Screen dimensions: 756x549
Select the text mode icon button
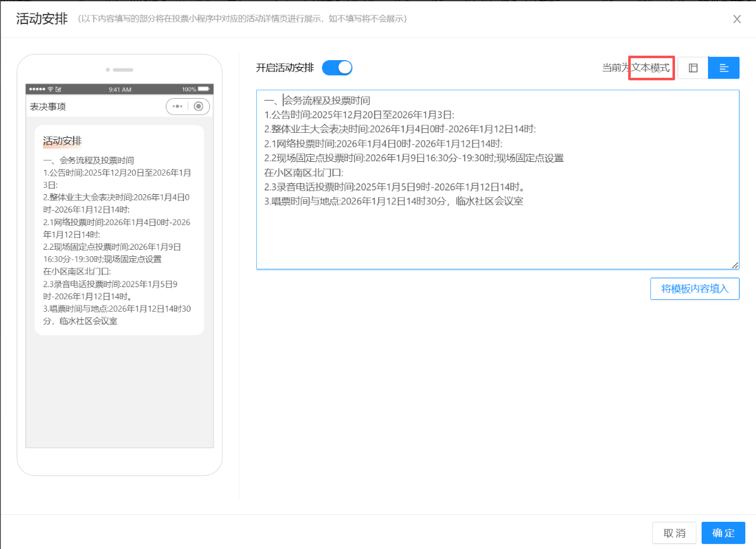pyautogui.click(x=724, y=68)
